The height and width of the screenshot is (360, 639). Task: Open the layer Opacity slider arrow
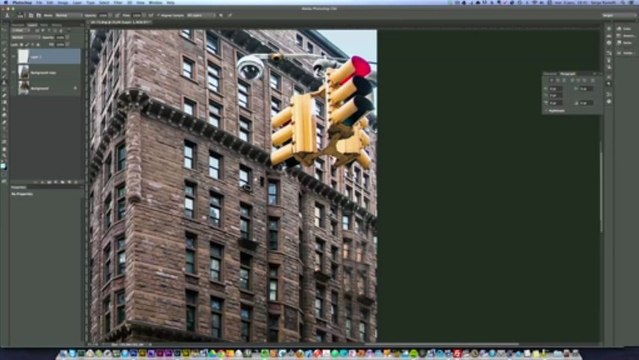(67, 38)
